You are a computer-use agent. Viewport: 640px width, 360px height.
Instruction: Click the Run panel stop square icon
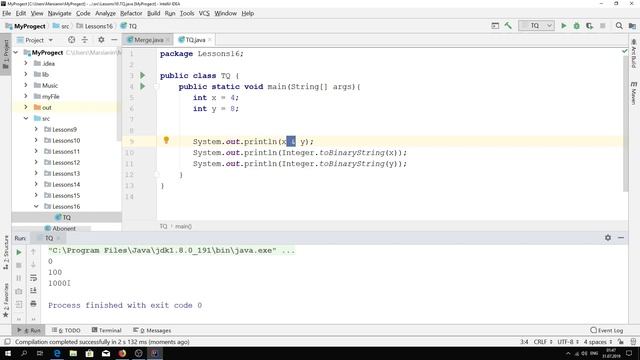click(19, 265)
